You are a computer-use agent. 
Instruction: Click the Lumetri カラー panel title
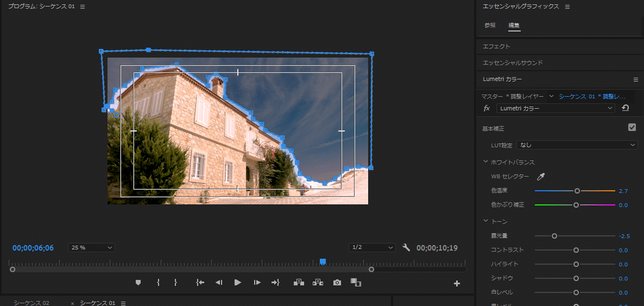pyautogui.click(x=502, y=79)
